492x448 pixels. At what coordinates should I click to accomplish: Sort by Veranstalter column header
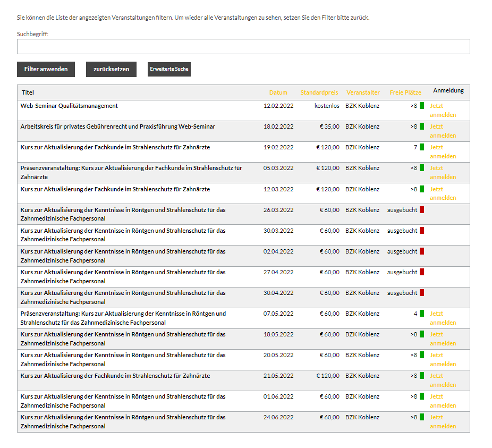click(x=363, y=92)
